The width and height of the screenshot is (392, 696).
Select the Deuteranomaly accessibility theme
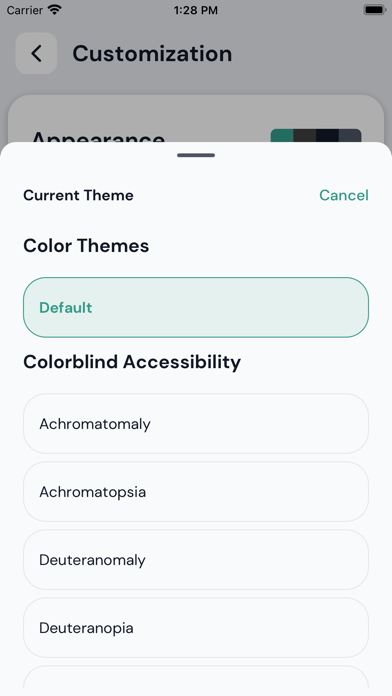(x=196, y=560)
